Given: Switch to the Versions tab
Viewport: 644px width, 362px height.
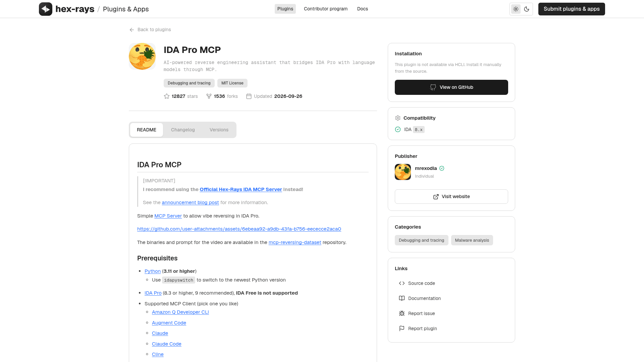Looking at the screenshot, I should click(219, 130).
